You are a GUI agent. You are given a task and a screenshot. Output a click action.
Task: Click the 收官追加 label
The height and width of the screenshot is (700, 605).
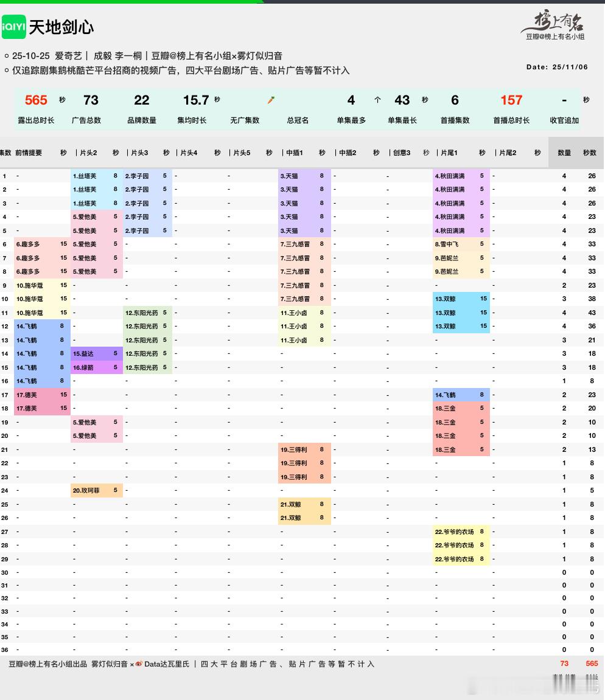click(x=564, y=120)
